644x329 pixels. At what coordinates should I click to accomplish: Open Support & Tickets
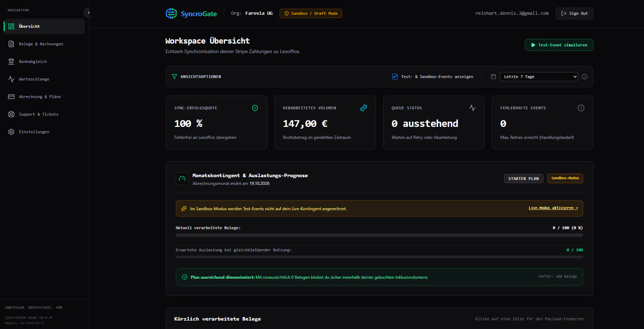(x=44, y=114)
